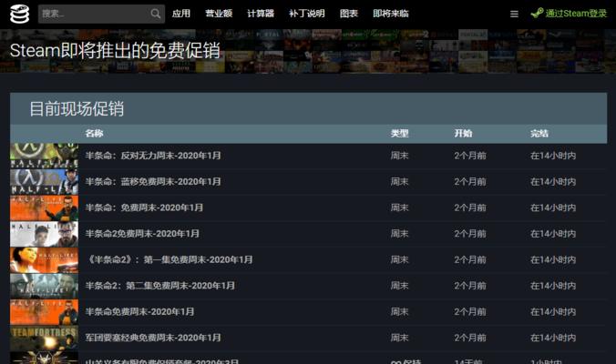Open the 图表 menu item

349,14
